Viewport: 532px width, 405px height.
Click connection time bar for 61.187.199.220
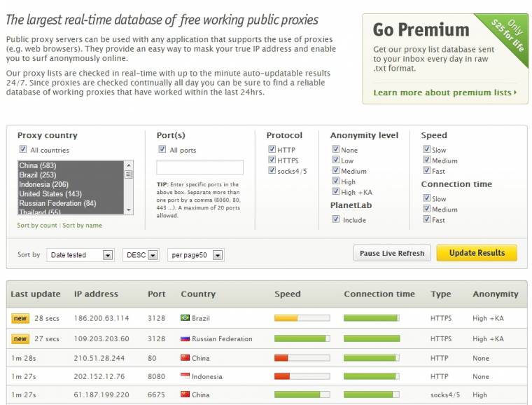pyautogui.click(x=372, y=394)
